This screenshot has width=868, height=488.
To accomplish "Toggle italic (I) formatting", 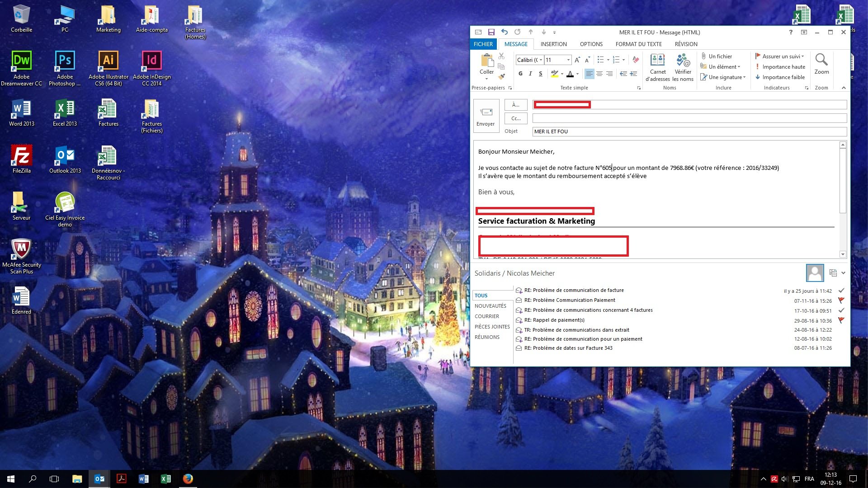I will click(530, 74).
